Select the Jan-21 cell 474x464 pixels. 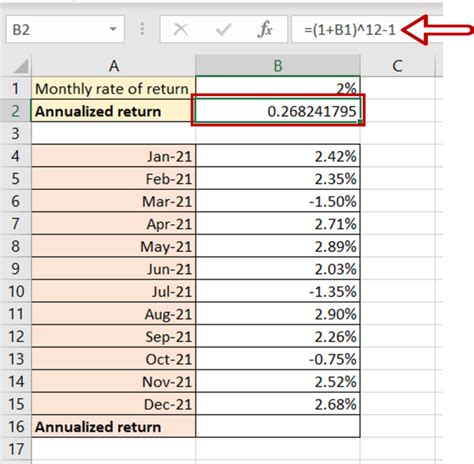114,156
